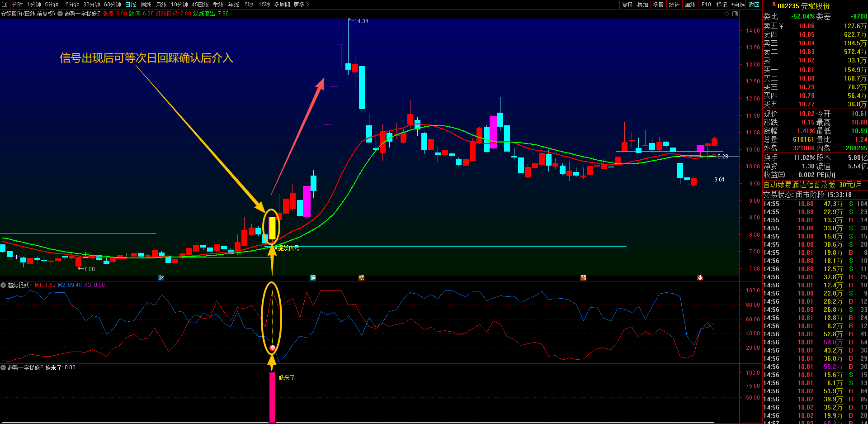Expand the 更多 period options
868x424 pixels.
(301, 5)
